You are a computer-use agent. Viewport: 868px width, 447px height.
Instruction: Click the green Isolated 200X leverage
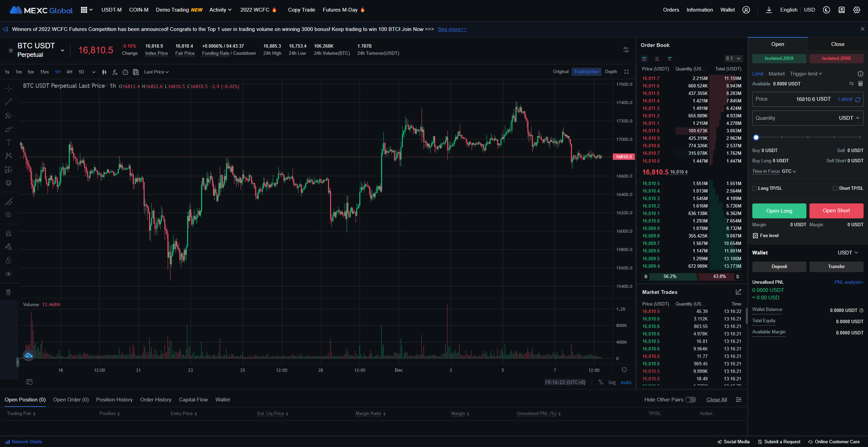[x=779, y=59]
